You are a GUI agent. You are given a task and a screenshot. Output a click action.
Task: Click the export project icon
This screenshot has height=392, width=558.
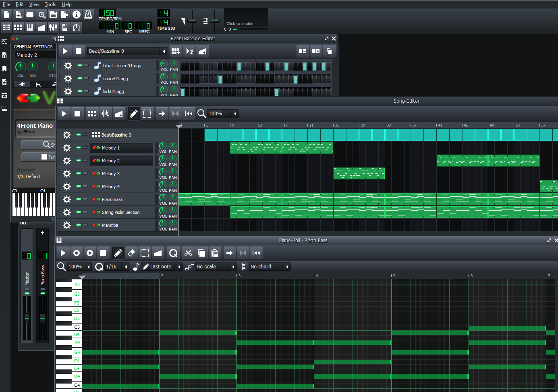point(64,15)
